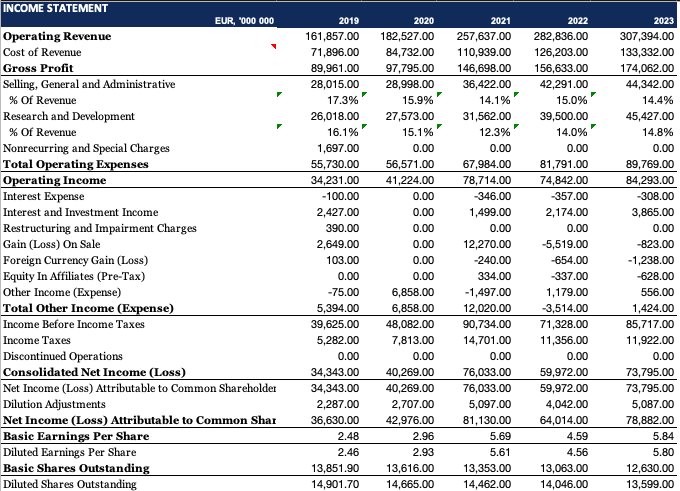The image size is (680, 491).
Task: Select 2023 investment income value 3,865.00
Action: tap(652, 213)
